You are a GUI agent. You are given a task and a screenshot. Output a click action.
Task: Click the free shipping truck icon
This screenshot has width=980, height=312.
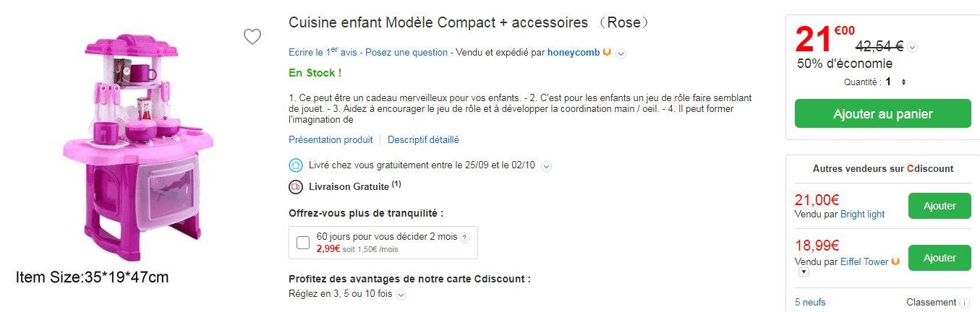(x=295, y=186)
